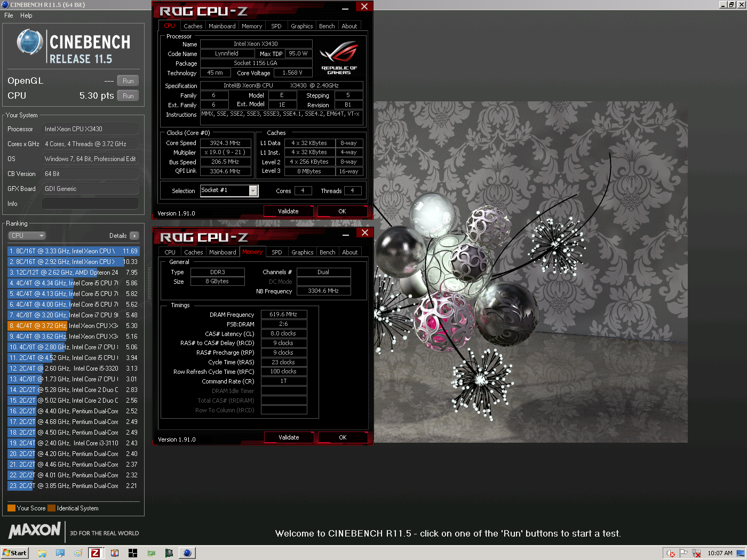Click Show Desktop icon at tray end
Viewport: 747px width, 560px height.
pyautogui.click(x=741, y=553)
